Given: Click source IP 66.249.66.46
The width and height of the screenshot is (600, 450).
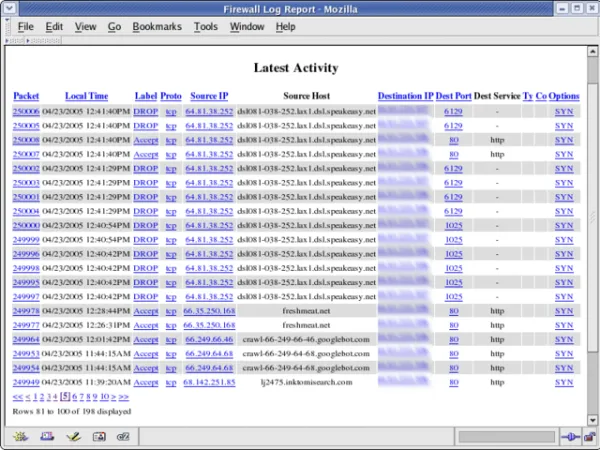Looking at the screenshot, I should (x=209, y=339).
